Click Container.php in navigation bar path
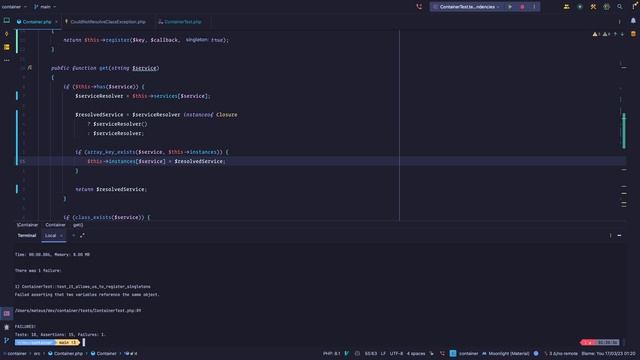 tap(65, 353)
